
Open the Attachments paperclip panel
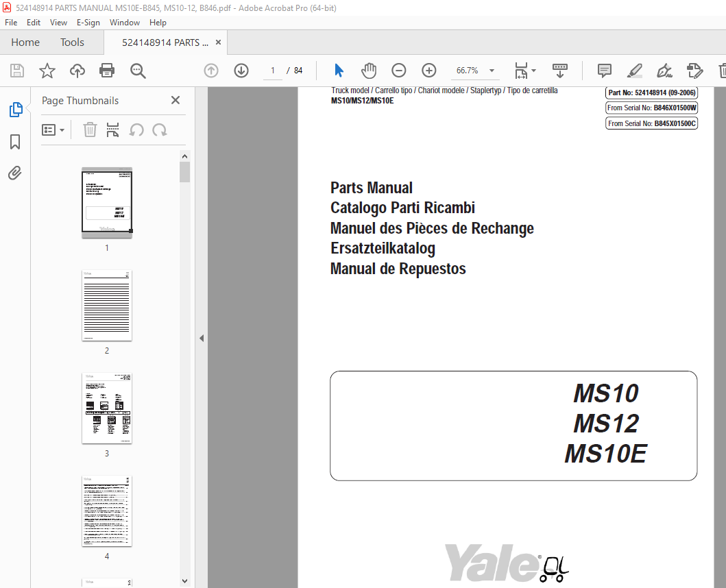tap(15, 173)
